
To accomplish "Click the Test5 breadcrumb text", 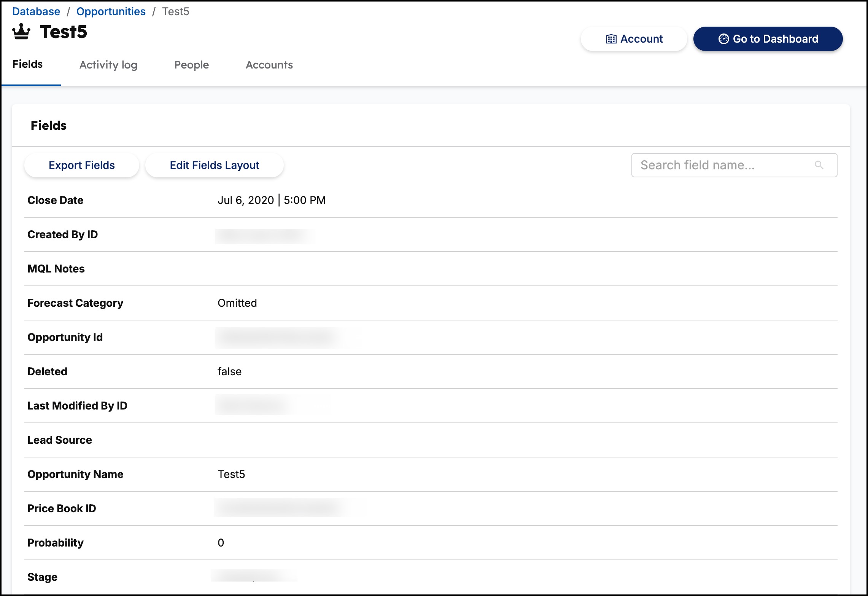I will pyautogui.click(x=175, y=11).
